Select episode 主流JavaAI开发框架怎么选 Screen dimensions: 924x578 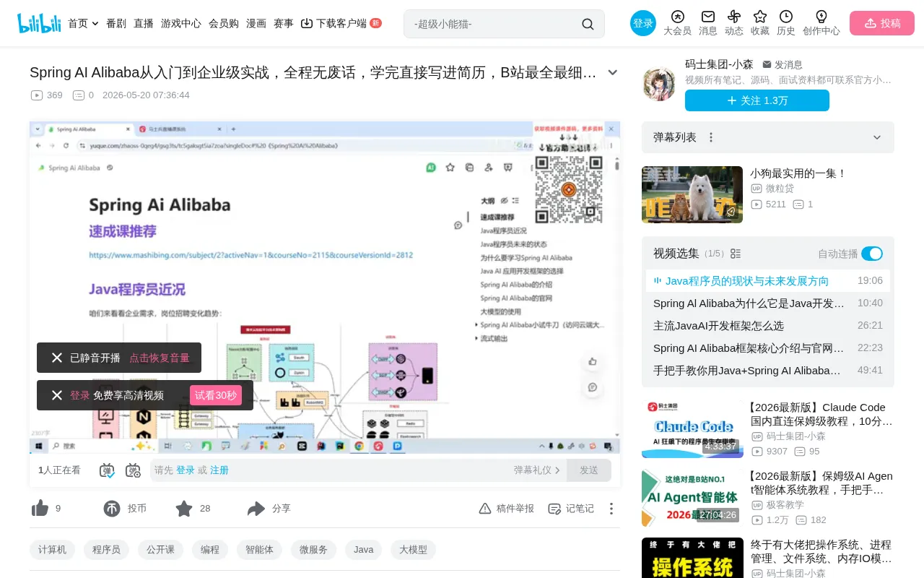(x=768, y=325)
